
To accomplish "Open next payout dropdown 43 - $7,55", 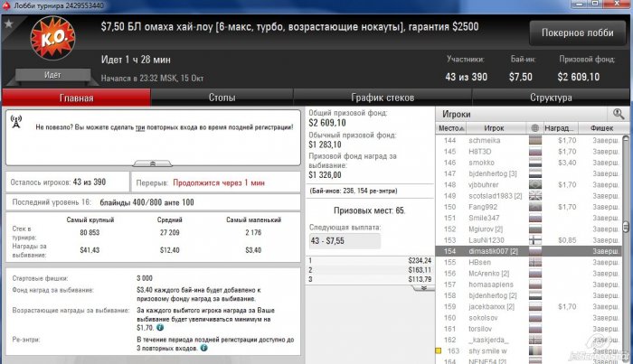I will [x=345, y=241].
